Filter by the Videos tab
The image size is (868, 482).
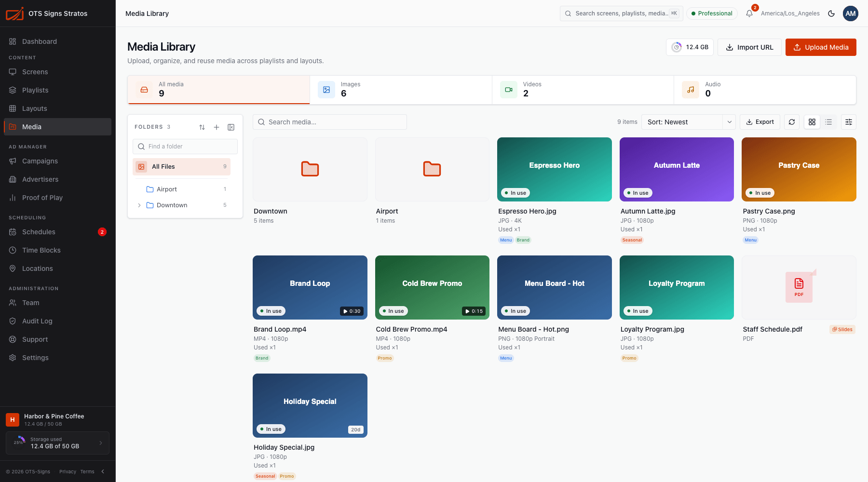pyautogui.click(x=583, y=90)
